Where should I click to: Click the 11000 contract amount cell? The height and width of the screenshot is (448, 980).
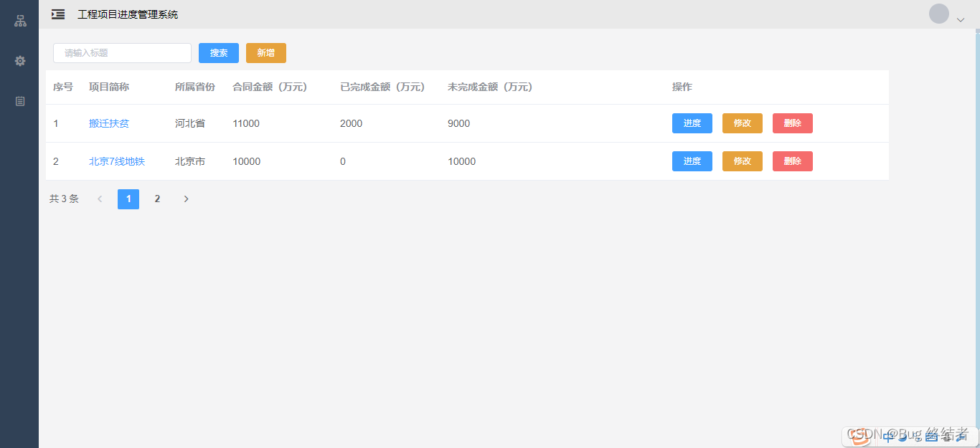[246, 123]
